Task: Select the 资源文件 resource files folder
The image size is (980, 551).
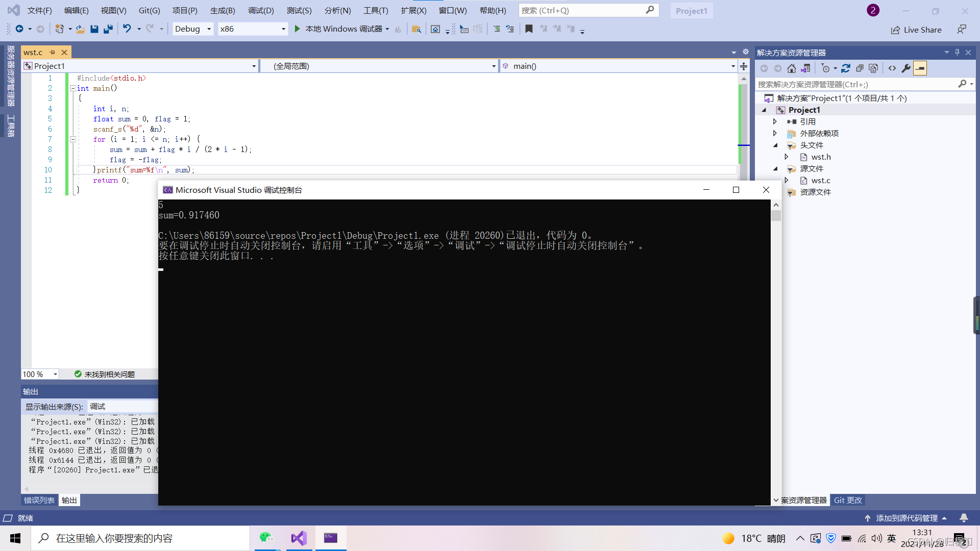Action: click(815, 192)
